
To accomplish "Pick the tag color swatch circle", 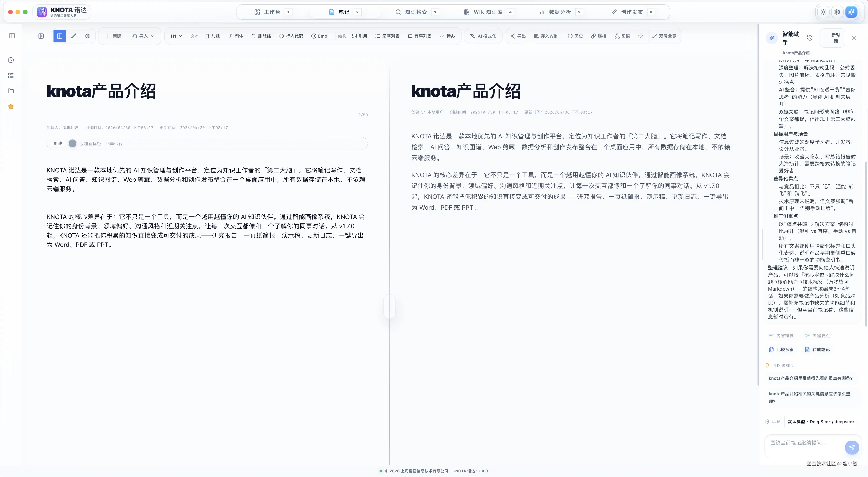I will pyautogui.click(x=72, y=144).
